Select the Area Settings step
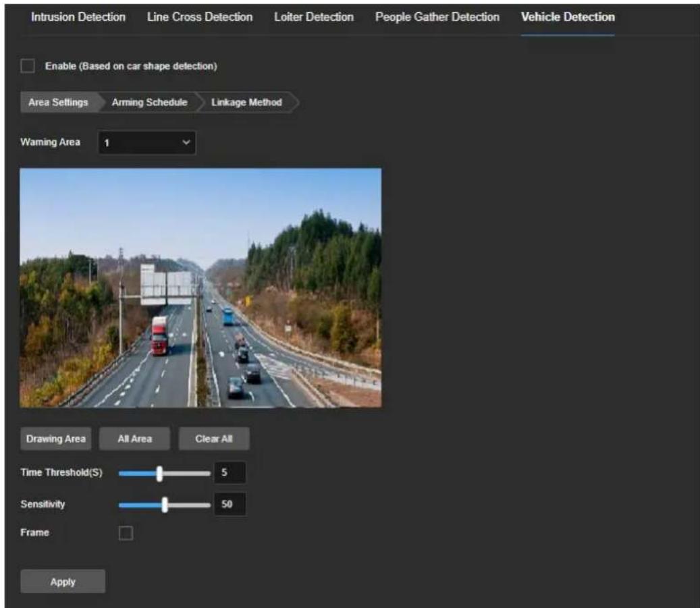700x608 pixels. click(59, 102)
